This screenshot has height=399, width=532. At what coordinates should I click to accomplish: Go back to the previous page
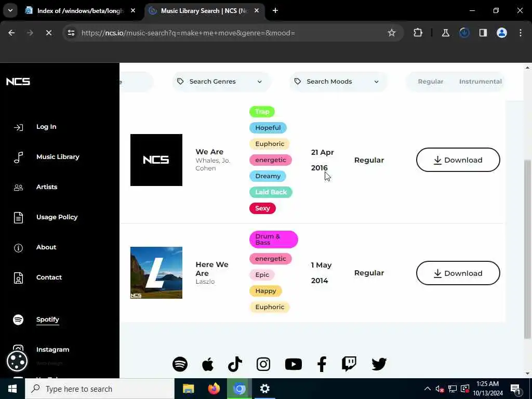tap(11, 33)
